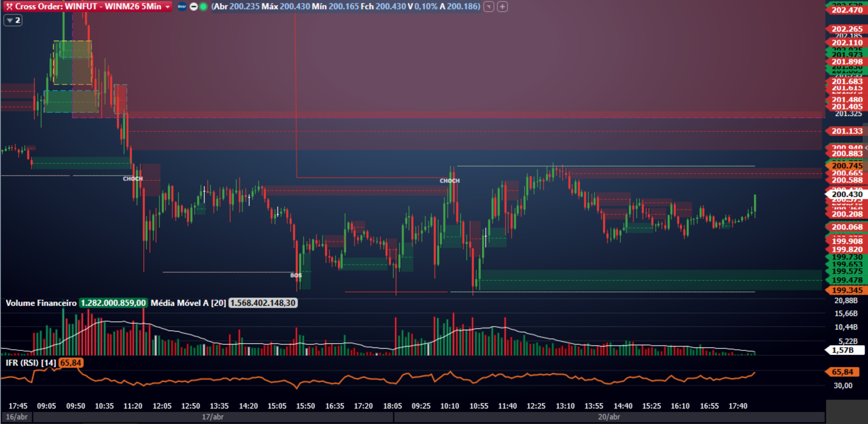Click the small arrow button beside OHLC info

tap(489, 6)
